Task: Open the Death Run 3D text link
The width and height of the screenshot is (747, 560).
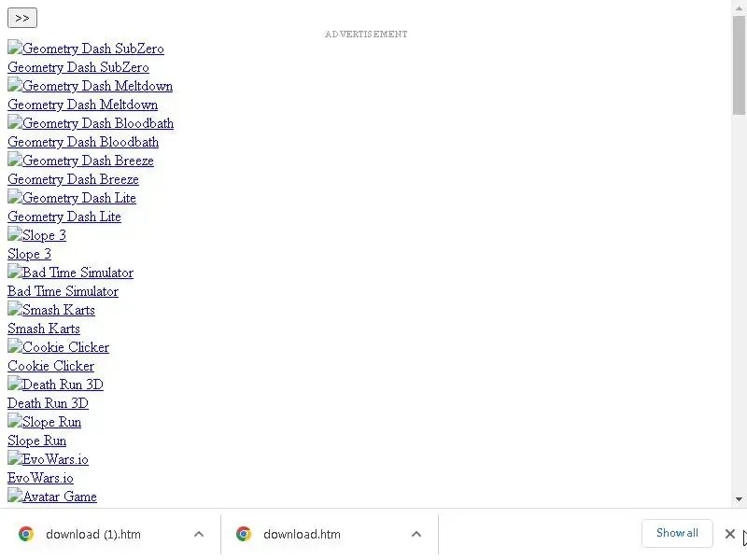Action: point(48,403)
